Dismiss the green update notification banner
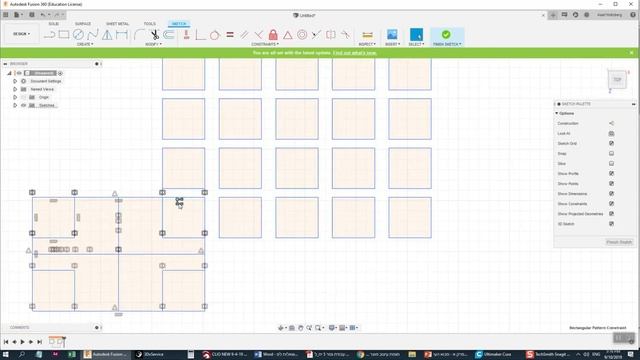This screenshot has height=360, width=640. click(x=631, y=53)
